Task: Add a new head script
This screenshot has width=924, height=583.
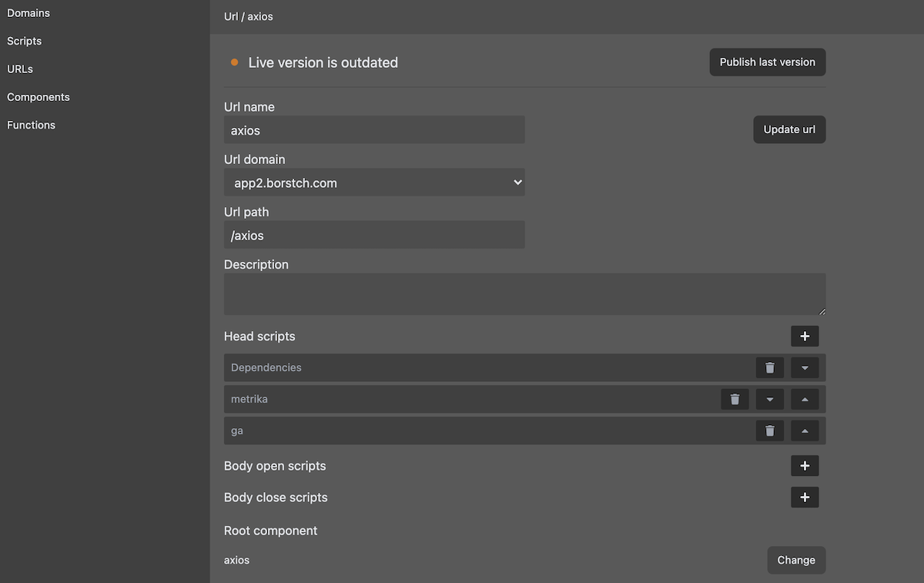Action: coord(805,337)
